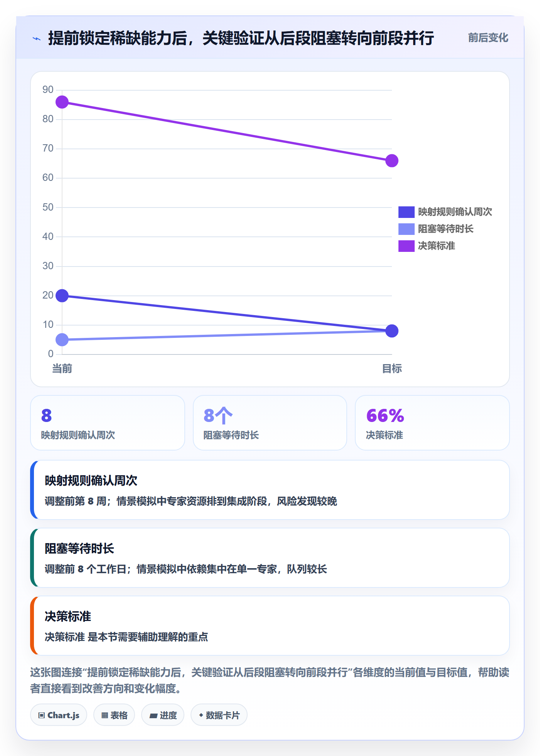Click the lightning bolt icon beside the title
Screen dimensions: 540x756
37,39
